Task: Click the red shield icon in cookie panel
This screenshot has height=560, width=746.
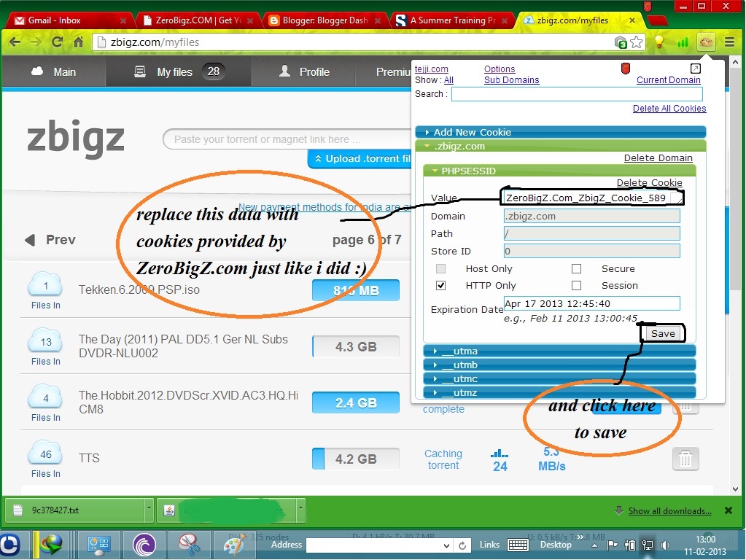Action: click(626, 69)
